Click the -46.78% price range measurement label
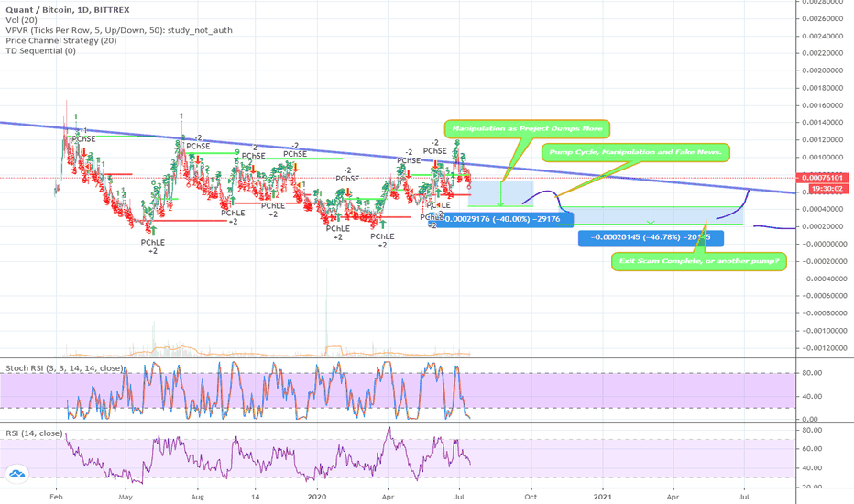The width and height of the screenshot is (854, 504). click(x=651, y=237)
